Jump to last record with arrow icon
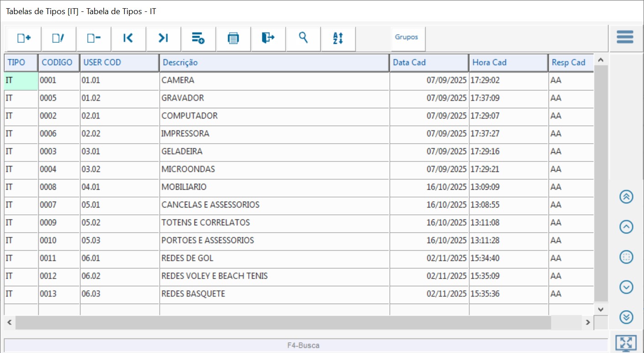This screenshot has width=644, height=353. pos(163,38)
